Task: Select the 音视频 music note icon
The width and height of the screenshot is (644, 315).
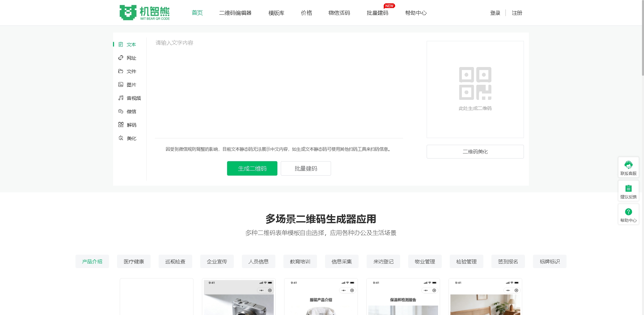Action: (x=121, y=98)
